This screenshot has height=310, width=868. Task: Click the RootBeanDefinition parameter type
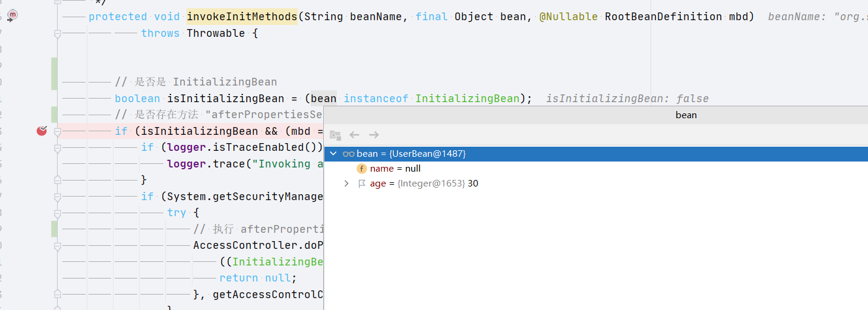click(x=664, y=17)
